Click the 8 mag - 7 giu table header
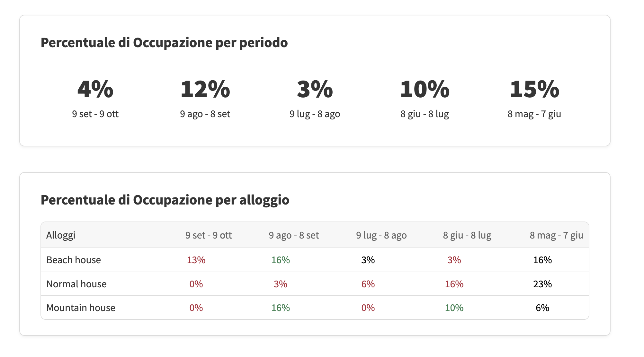This screenshot has height=357, width=644. pos(557,235)
